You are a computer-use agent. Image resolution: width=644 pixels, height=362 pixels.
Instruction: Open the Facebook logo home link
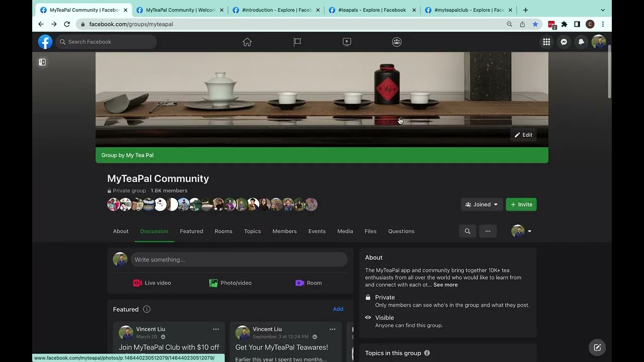[45, 42]
